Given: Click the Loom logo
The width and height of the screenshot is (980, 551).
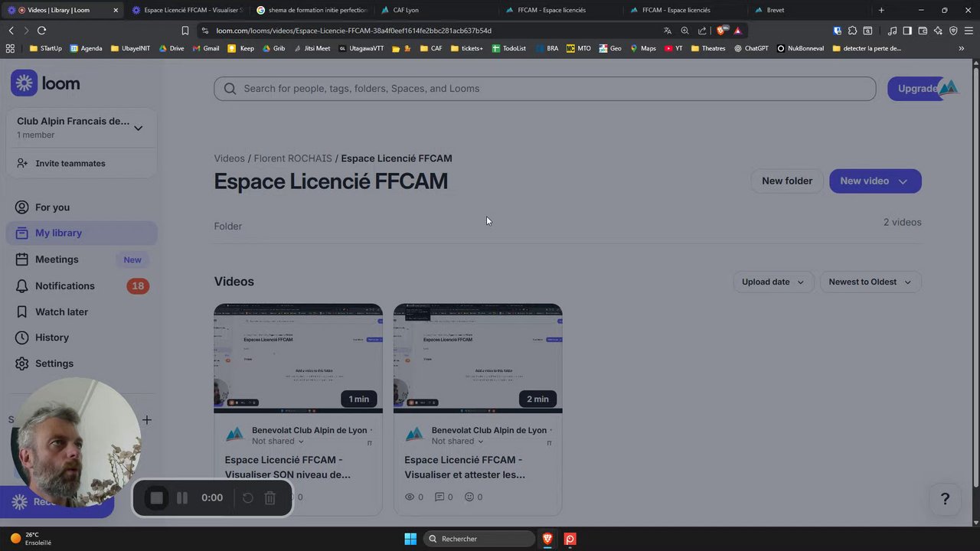Looking at the screenshot, I should 45,83.
